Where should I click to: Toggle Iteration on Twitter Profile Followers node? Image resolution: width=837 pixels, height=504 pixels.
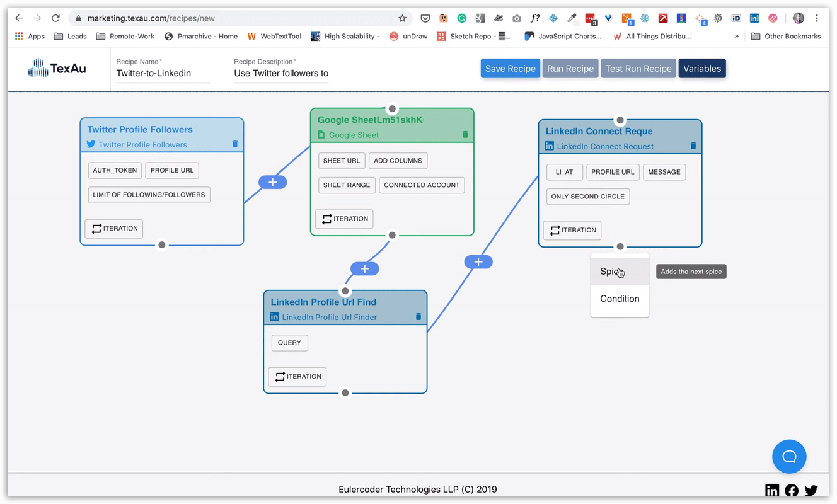114,229
